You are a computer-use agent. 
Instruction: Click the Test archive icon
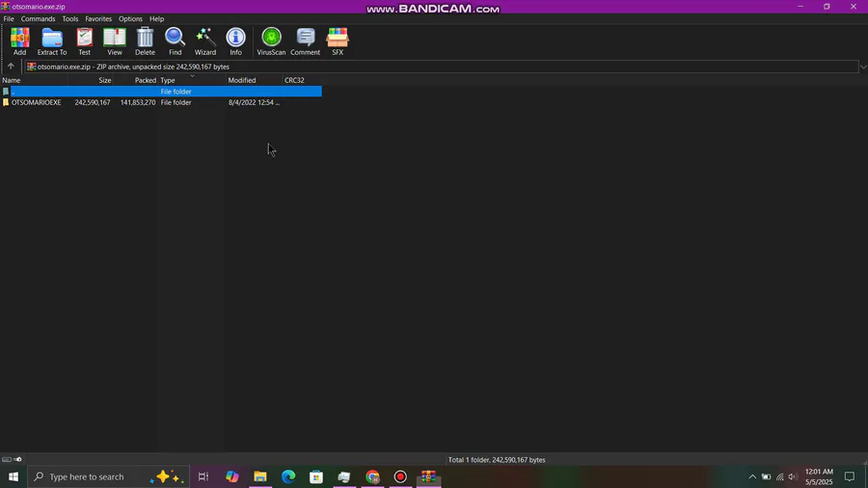(x=84, y=41)
